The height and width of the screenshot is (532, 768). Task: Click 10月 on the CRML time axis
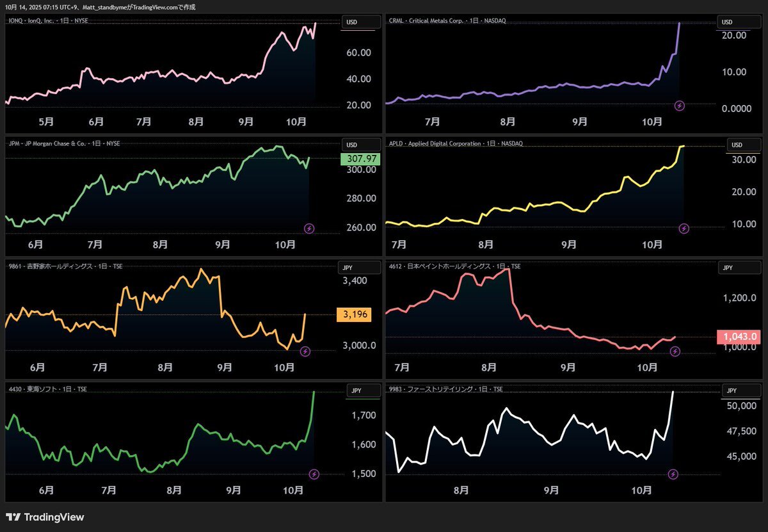(652, 121)
